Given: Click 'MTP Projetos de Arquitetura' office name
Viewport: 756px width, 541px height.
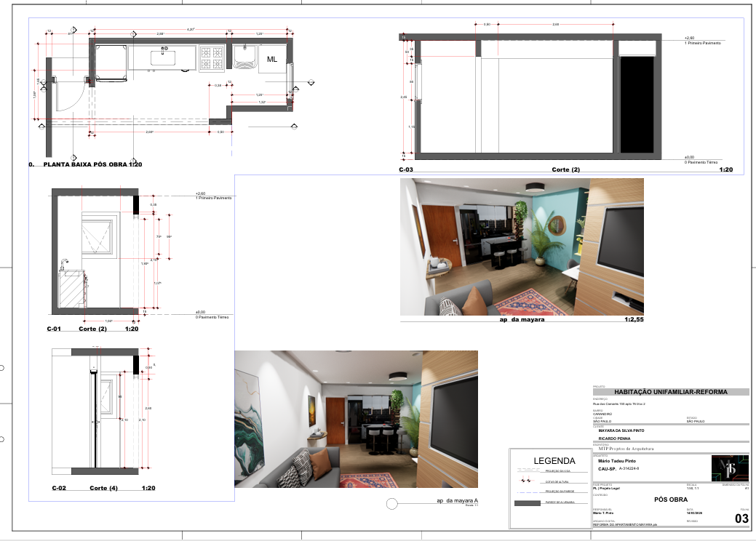Looking at the screenshot, I should [x=626, y=449].
